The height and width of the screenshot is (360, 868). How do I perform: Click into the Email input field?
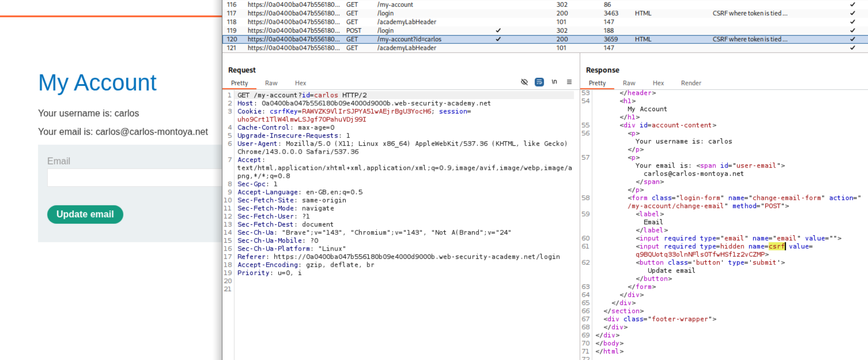135,178
